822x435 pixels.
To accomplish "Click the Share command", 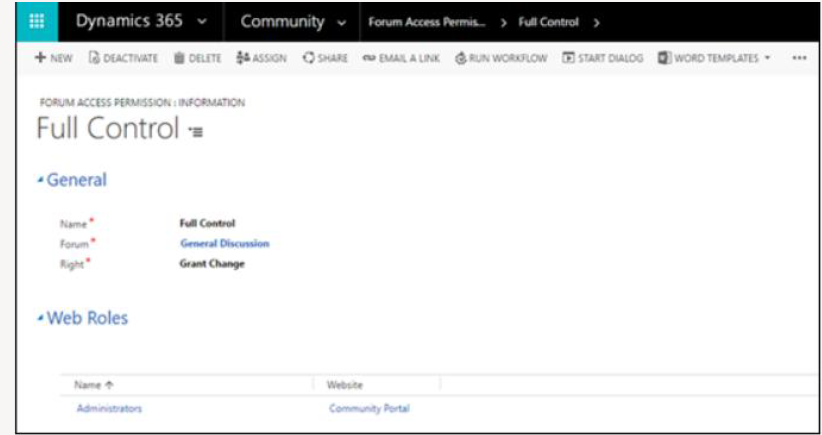I will 325,58.
